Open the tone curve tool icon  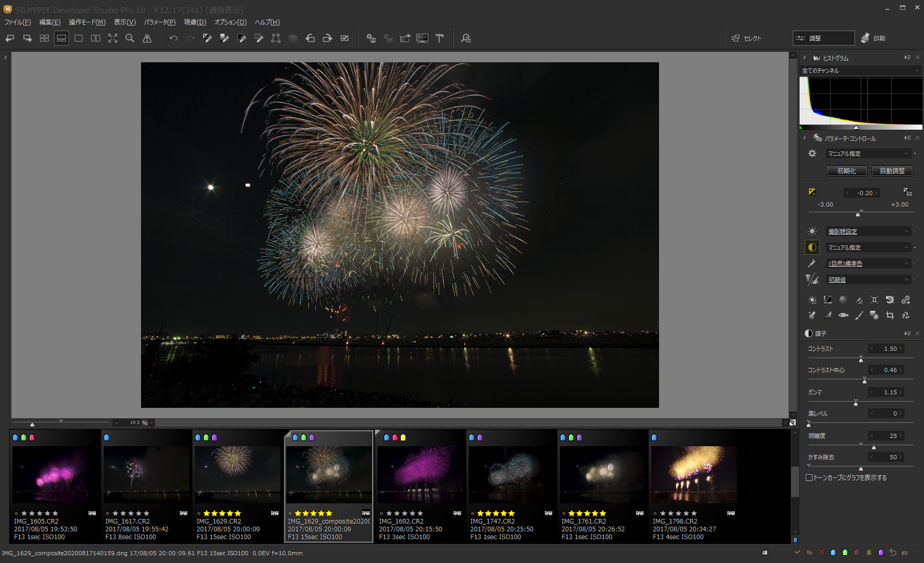tap(828, 299)
